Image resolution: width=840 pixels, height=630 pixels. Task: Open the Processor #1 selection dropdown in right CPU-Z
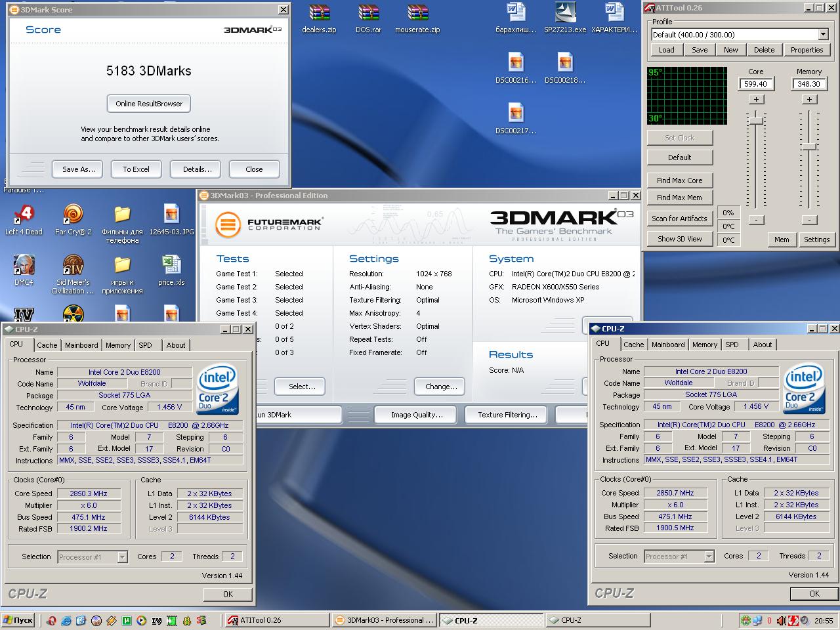tap(709, 556)
